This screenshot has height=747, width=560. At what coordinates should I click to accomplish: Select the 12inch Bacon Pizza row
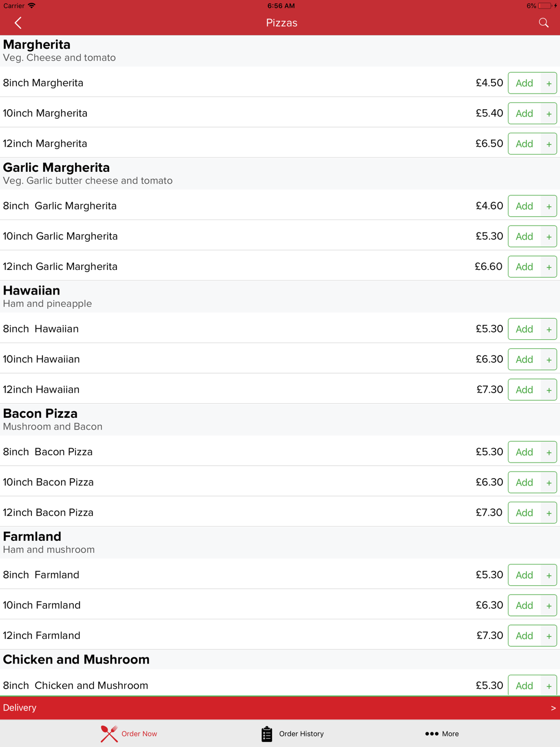point(224,512)
